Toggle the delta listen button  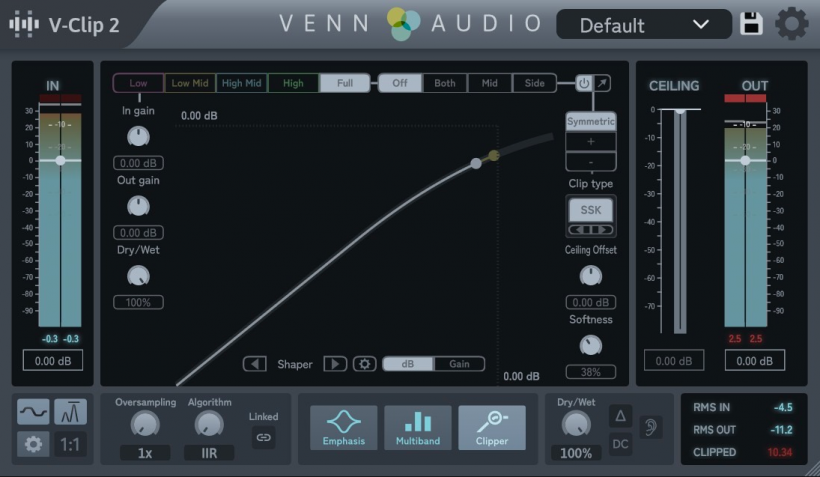pyautogui.click(x=621, y=415)
